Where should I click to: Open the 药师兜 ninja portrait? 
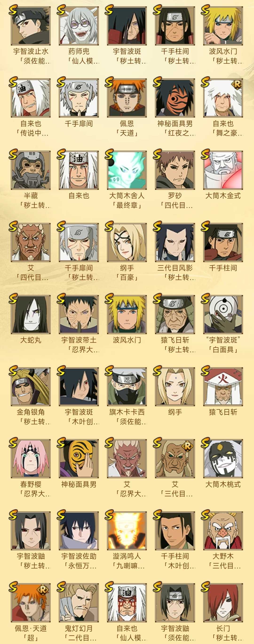[79, 26]
